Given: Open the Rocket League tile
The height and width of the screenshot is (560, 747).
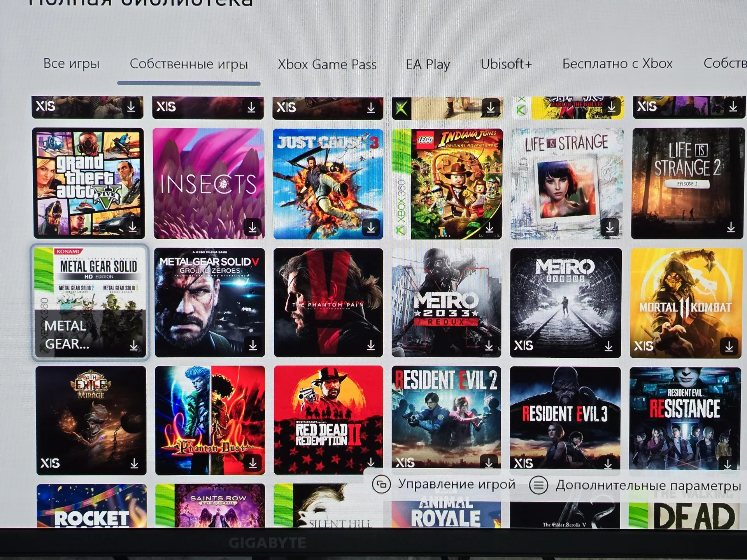Looking at the screenshot, I should click(x=92, y=506).
